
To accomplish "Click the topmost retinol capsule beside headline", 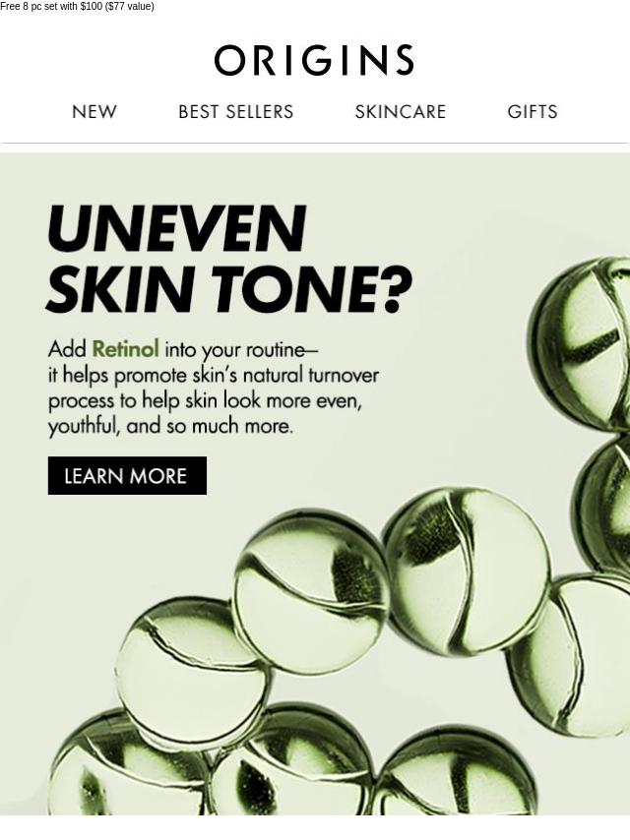I will click(x=582, y=343).
